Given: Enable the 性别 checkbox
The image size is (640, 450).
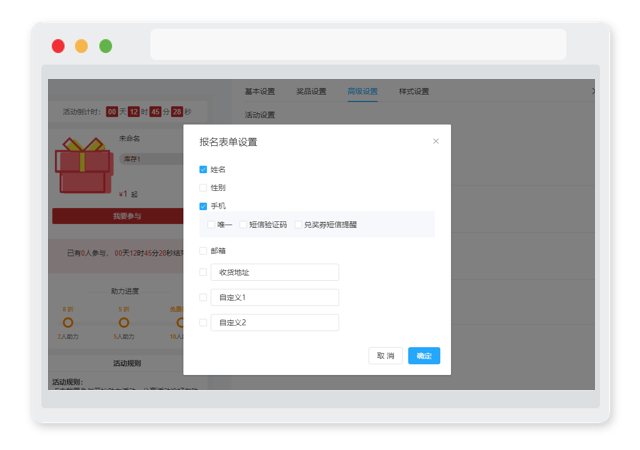Looking at the screenshot, I should coord(203,188).
